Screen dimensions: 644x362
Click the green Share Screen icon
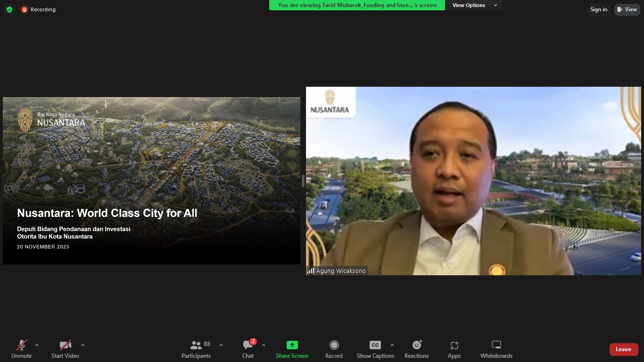click(x=292, y=345)
